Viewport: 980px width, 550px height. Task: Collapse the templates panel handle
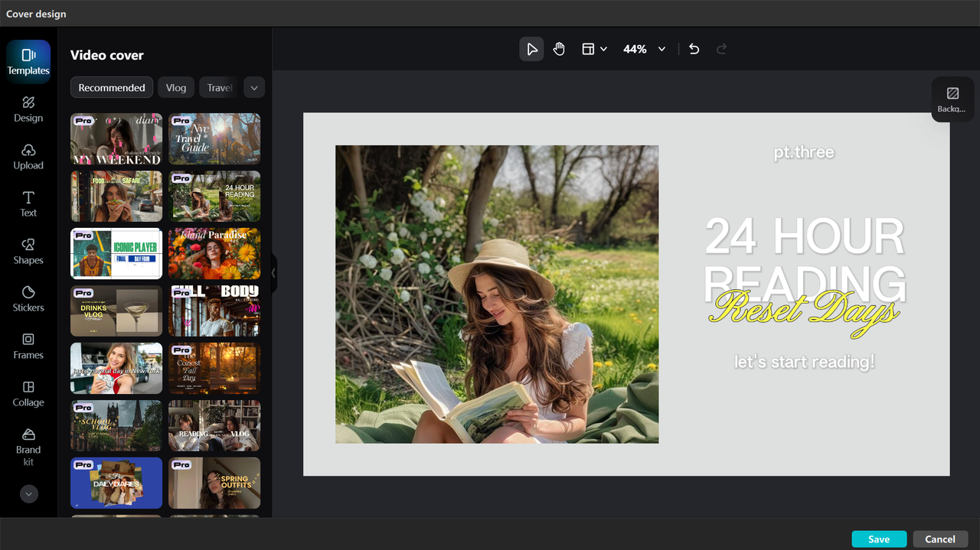click(x=273, y=273)
